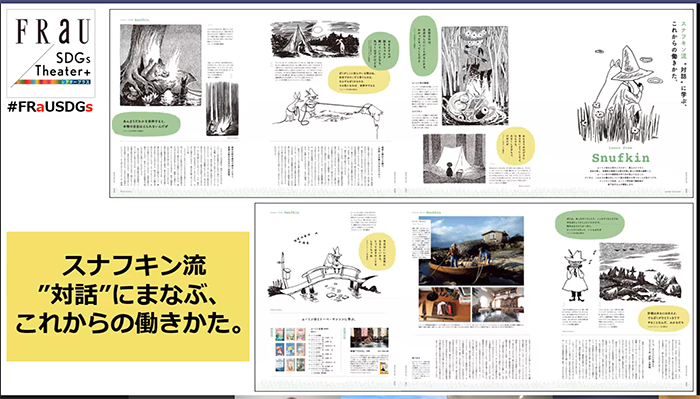Click the rocky seaside landscape illustration

[x=640, y=271]
